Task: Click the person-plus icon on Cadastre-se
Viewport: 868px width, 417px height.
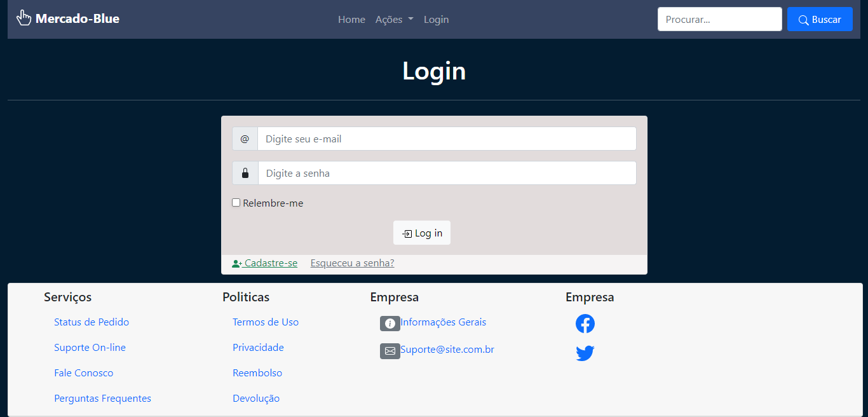Action: (x=236, y=263)
